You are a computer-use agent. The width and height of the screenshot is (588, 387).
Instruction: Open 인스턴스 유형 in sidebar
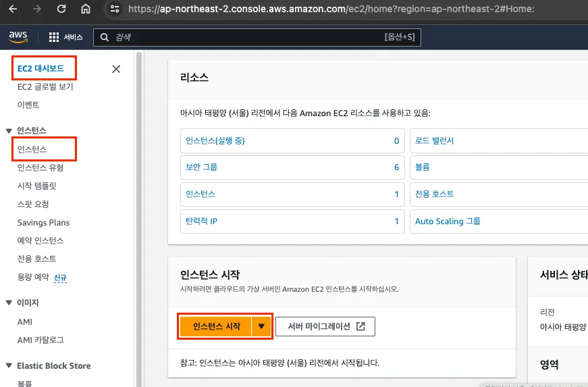click(40, 167)
